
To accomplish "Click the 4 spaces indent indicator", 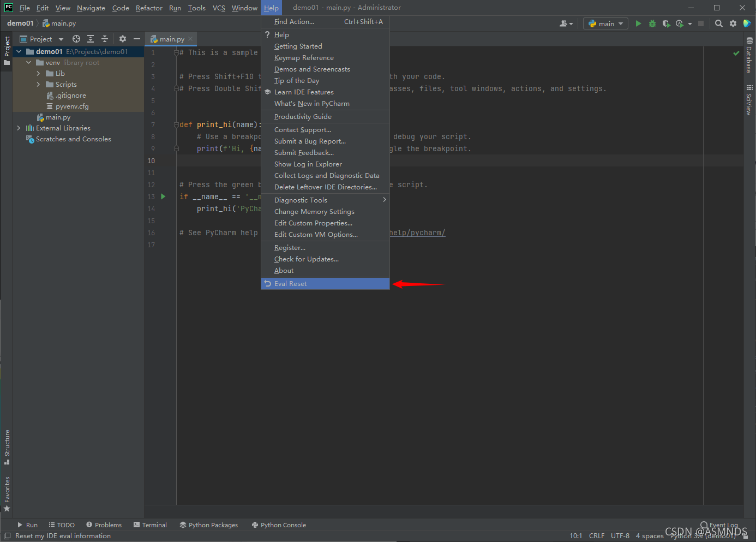I will click(650, 536).
